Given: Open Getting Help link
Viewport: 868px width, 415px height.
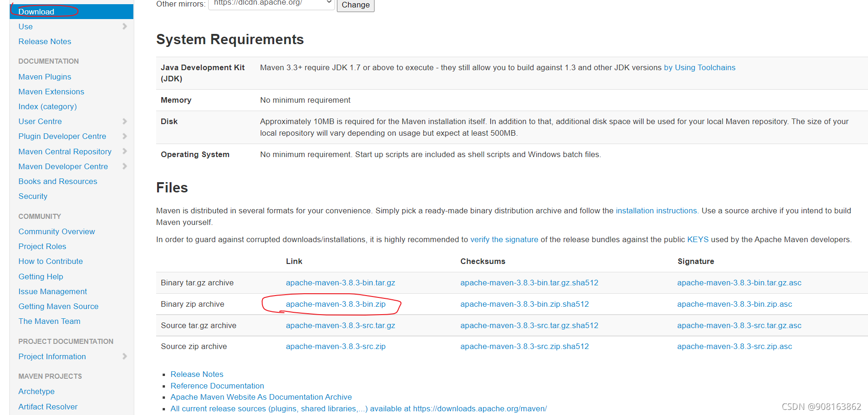Looking at the screenshot, I should click(x=41, y=277).
